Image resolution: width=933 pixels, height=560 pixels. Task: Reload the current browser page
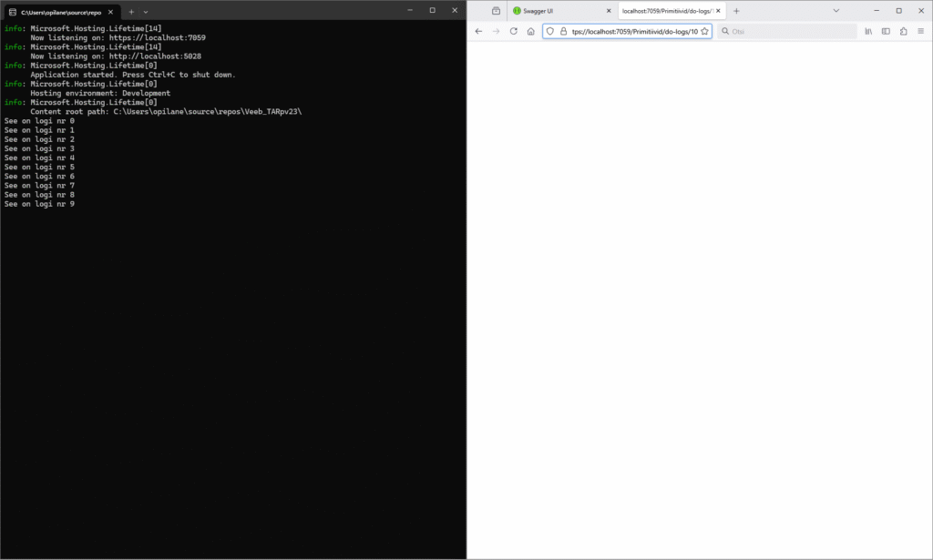tap(514, 31)
